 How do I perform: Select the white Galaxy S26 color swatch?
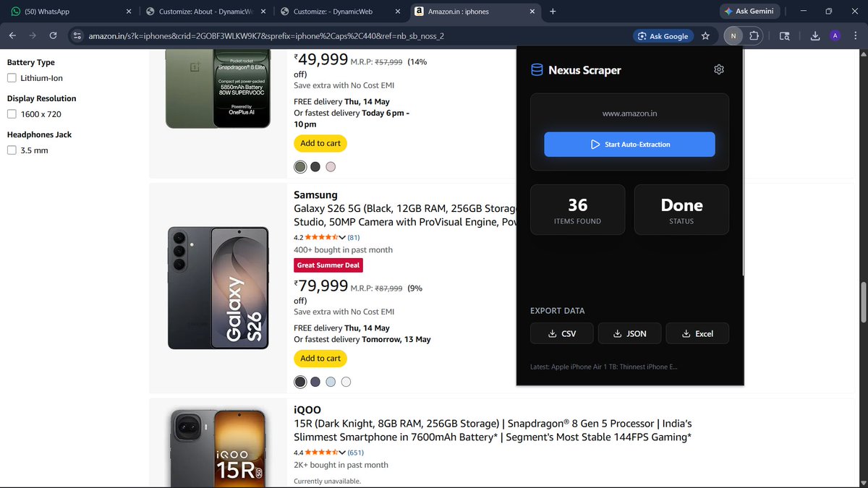point(346,382)
